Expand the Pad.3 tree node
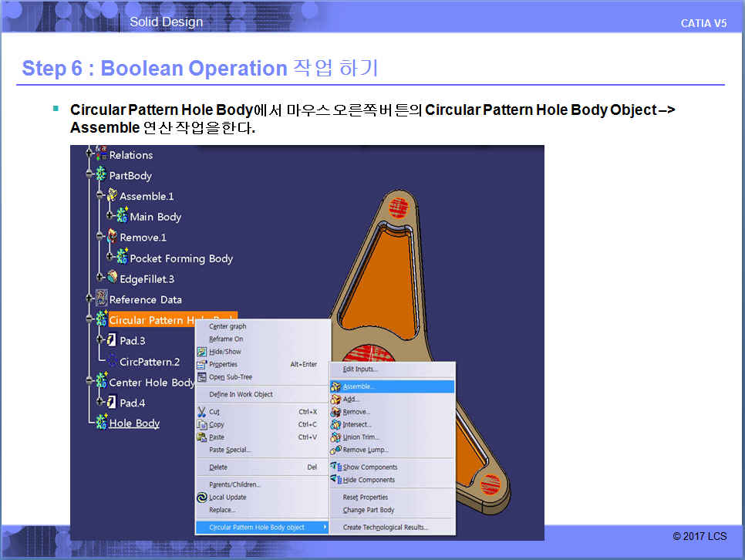 tap(100, 340)
